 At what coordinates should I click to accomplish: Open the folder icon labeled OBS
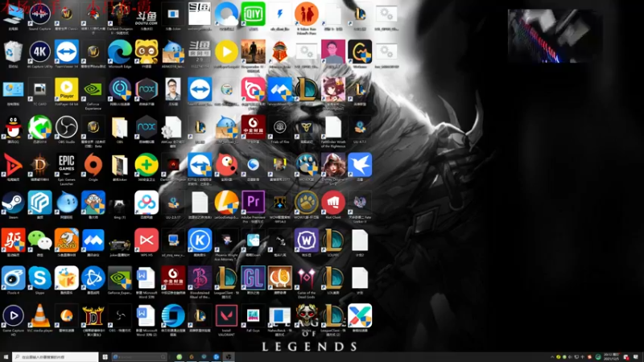click(x=119, y=127)
